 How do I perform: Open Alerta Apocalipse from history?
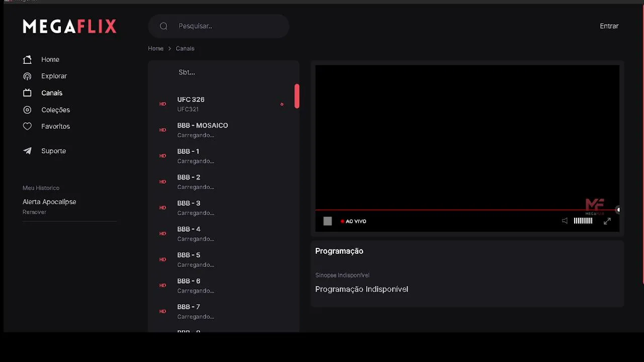[x=49, y=202]
